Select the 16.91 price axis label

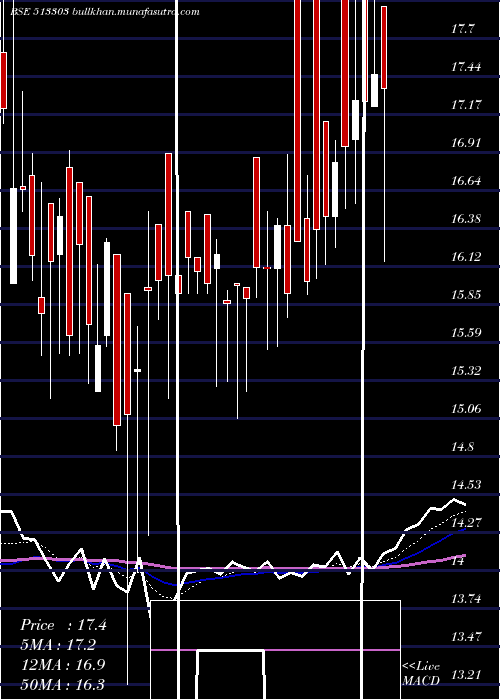466,143
